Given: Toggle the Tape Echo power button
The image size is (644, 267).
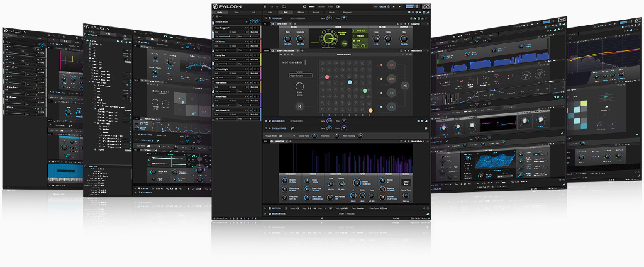Looking at the screenshot, I should click(x=272, y=24).
